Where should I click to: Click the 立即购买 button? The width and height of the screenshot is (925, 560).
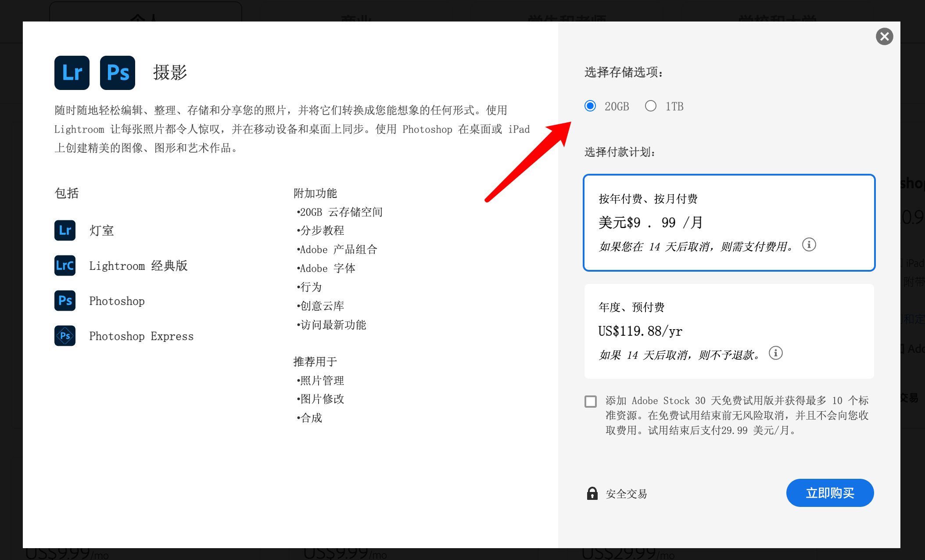click(829, 493)
